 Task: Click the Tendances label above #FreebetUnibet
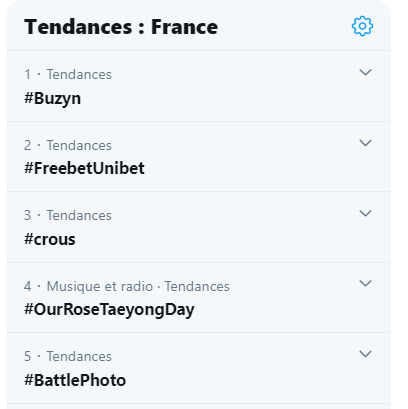[79, 145]
